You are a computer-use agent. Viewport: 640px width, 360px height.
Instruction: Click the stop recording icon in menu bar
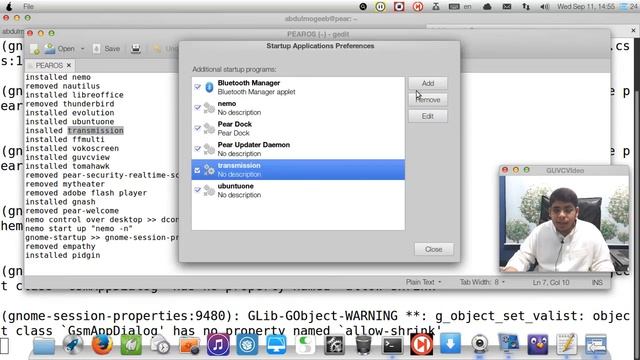click(x=399, y=7)
